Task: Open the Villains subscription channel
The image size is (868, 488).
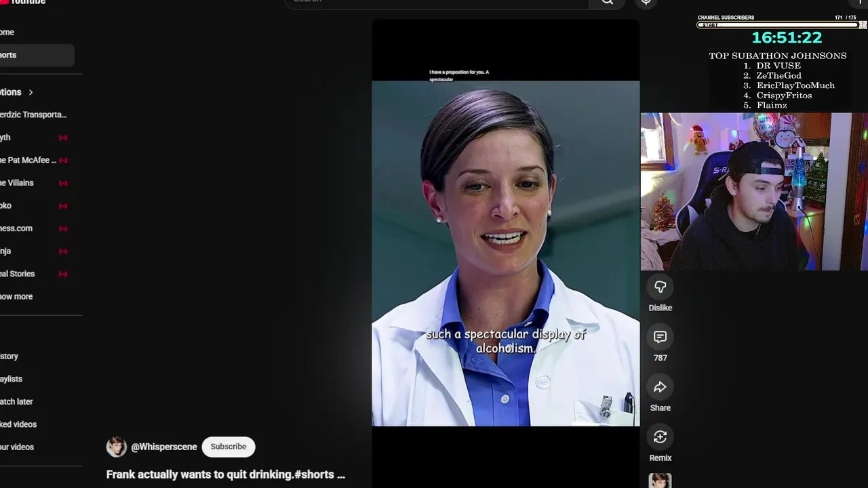Action: (x=17, y=183)
